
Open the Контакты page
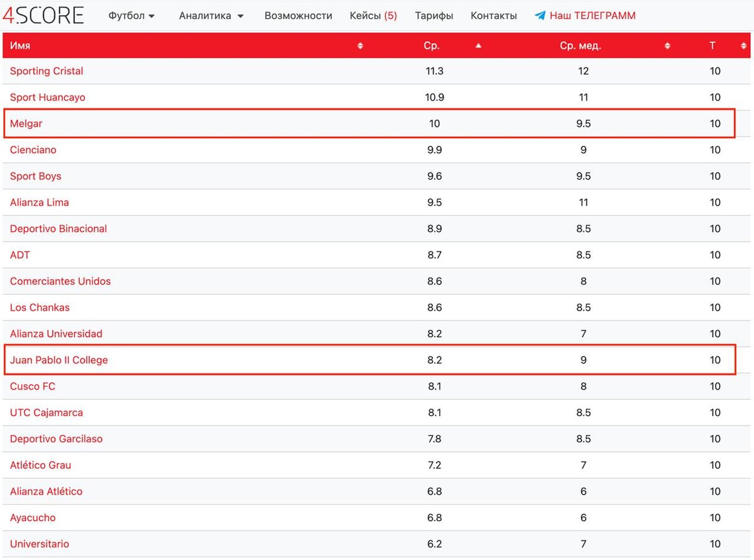494,16
